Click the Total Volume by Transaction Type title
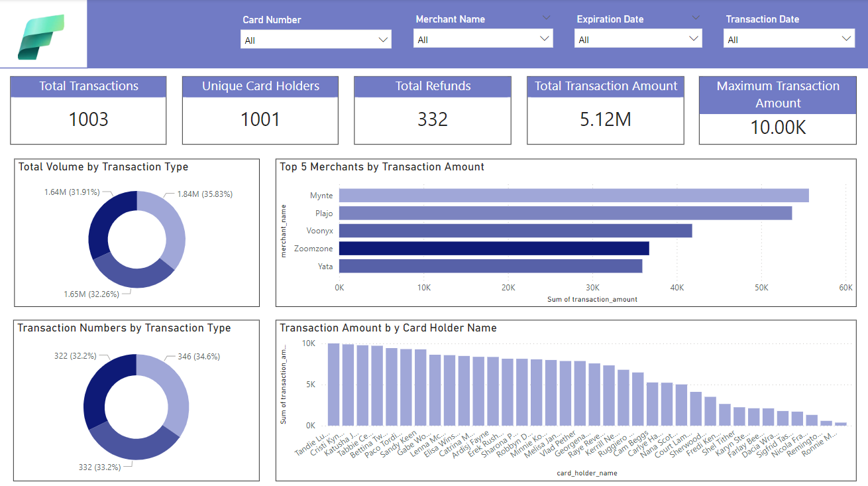 click(x=103, y=167)
